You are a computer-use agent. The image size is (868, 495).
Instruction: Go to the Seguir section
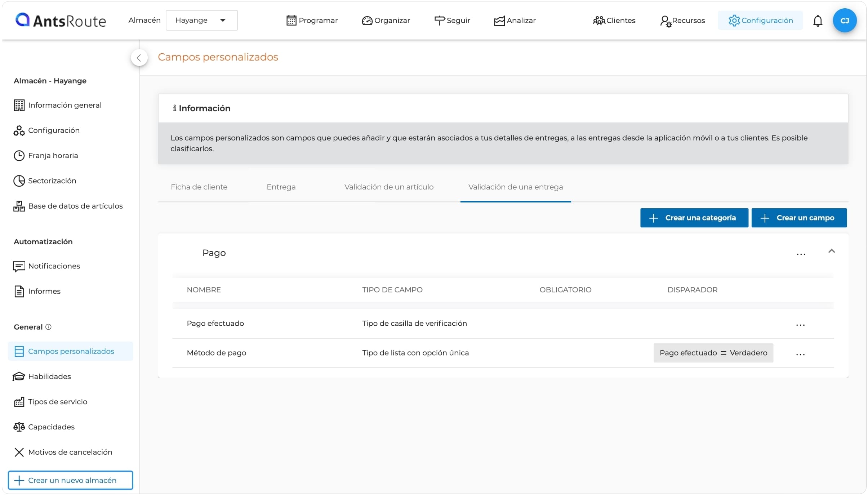click(x=452, y=21)
